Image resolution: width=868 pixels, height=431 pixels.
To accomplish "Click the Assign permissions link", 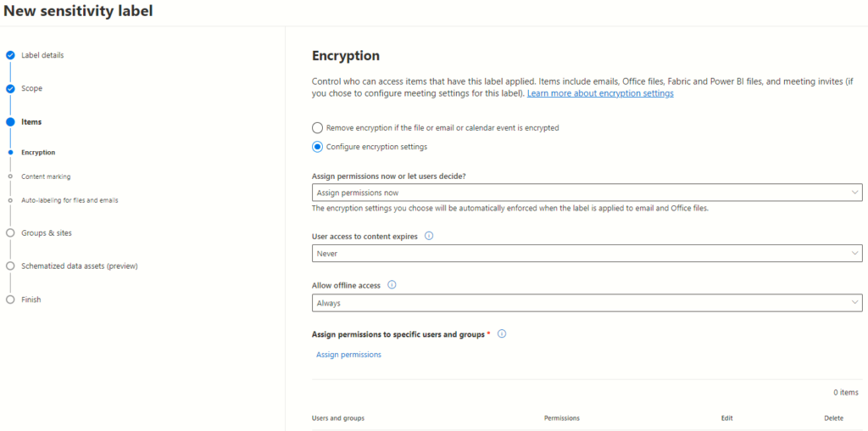I will tap(348, 355).
